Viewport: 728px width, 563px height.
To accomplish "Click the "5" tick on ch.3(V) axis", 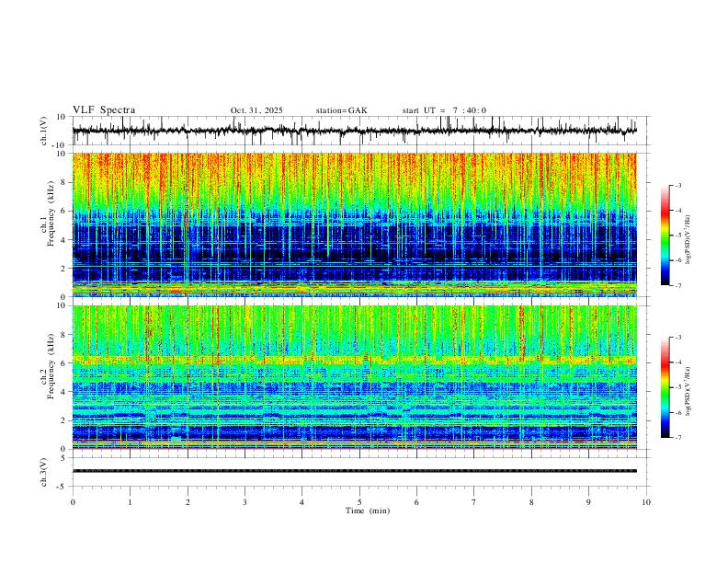I will (64, 458).
